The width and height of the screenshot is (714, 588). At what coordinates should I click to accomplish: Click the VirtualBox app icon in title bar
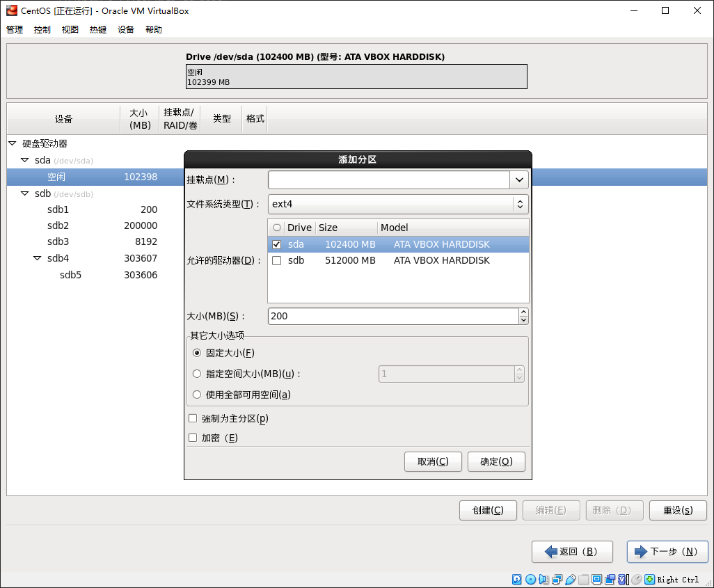coord(11,10)
